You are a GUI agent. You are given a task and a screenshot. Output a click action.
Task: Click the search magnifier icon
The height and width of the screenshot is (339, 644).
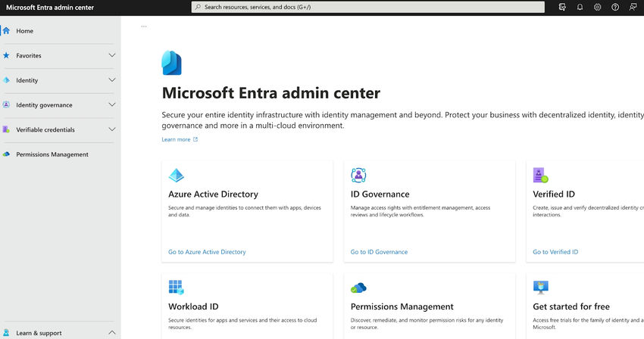pyautogui.click(x=198, y=7)
